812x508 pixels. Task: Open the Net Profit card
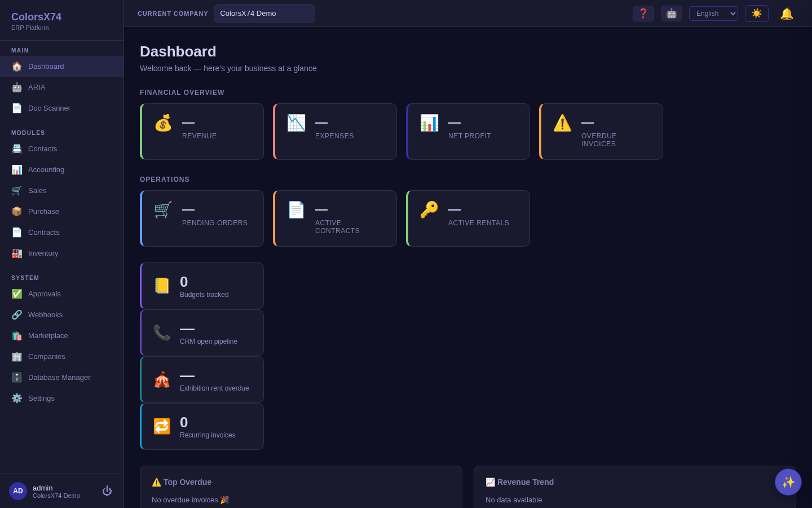[x=468, y=132]
